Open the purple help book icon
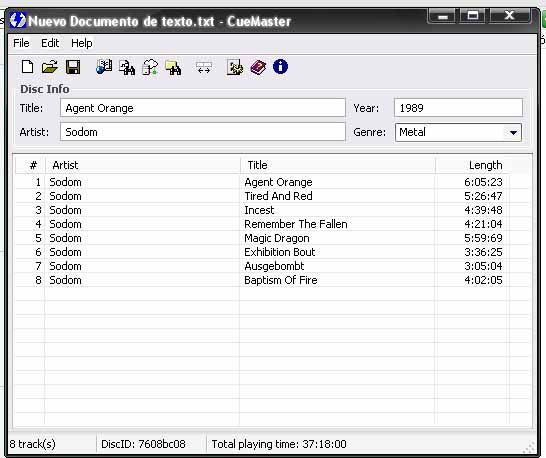The height and width of the screenshot is (458, 546). click(x=258, y=67)
